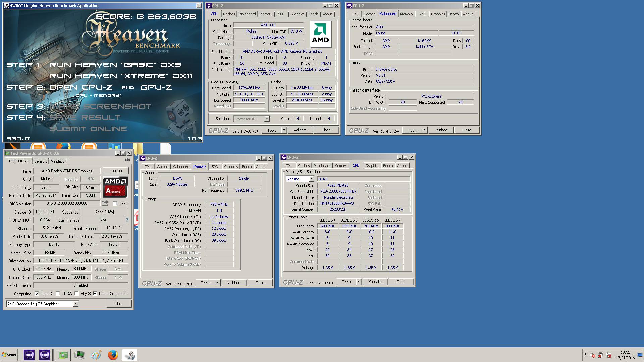Toggle the OpenCL checkbox
Image resolution: width=644 pixels, height=362 pixels.
coord(36,293)
